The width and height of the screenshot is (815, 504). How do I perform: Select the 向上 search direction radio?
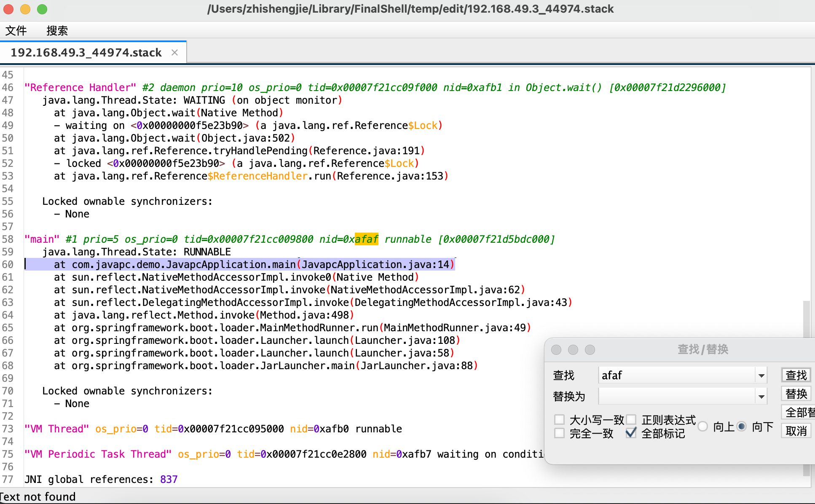point(703,426)
